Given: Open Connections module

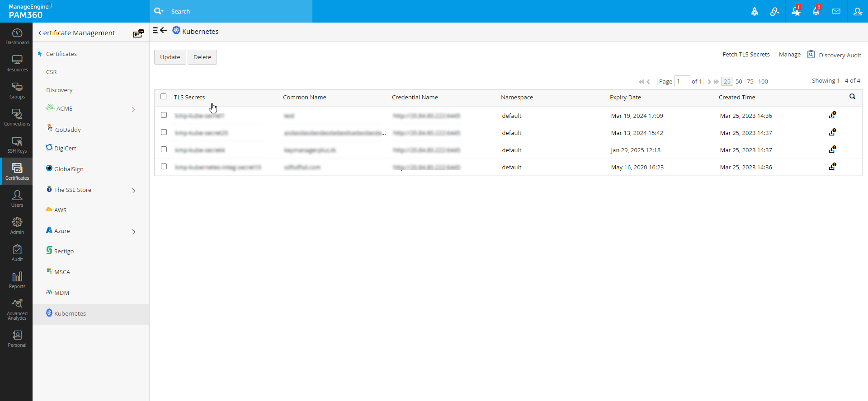Looking at the screenshot, I should tap(17, 118).
